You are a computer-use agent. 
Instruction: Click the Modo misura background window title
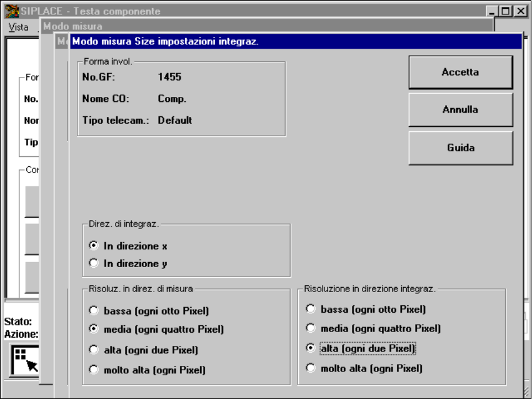(x=73, y=26)
